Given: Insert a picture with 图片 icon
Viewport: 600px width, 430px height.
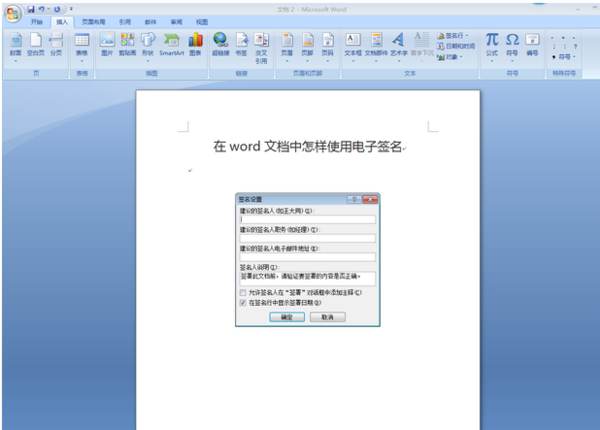Looking at the screenshot, I should pyautogui.click(x=107, y=43).
